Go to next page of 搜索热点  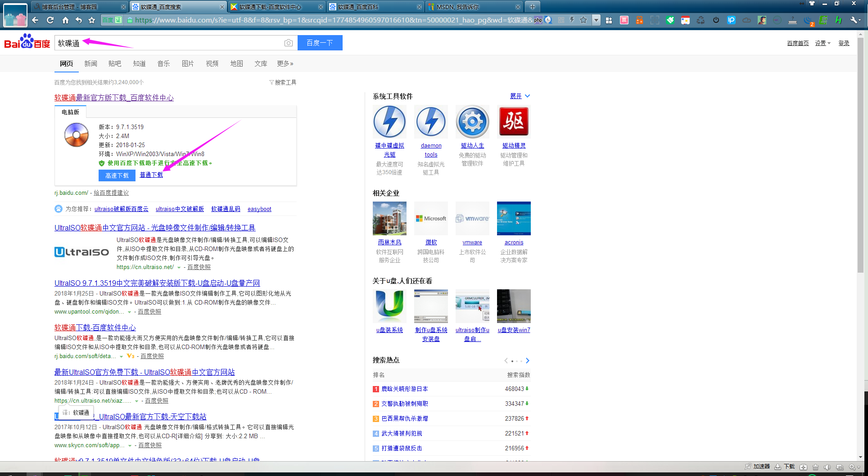[x=528, y=361]
